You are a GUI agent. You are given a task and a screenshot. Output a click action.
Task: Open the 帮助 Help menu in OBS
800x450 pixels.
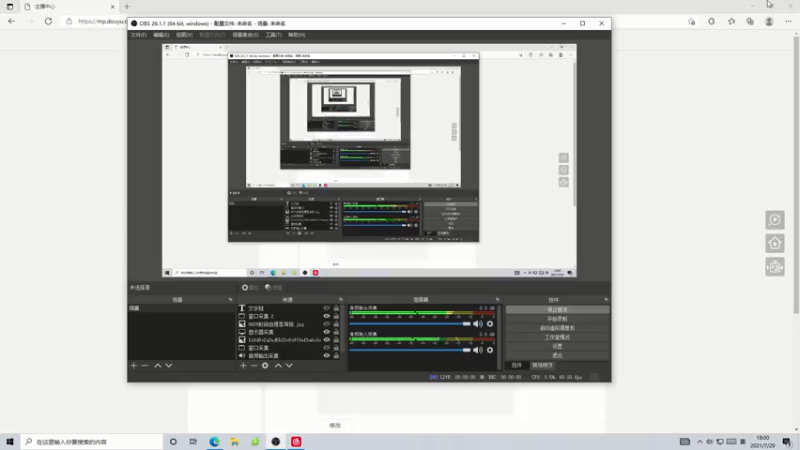(296, 35)
